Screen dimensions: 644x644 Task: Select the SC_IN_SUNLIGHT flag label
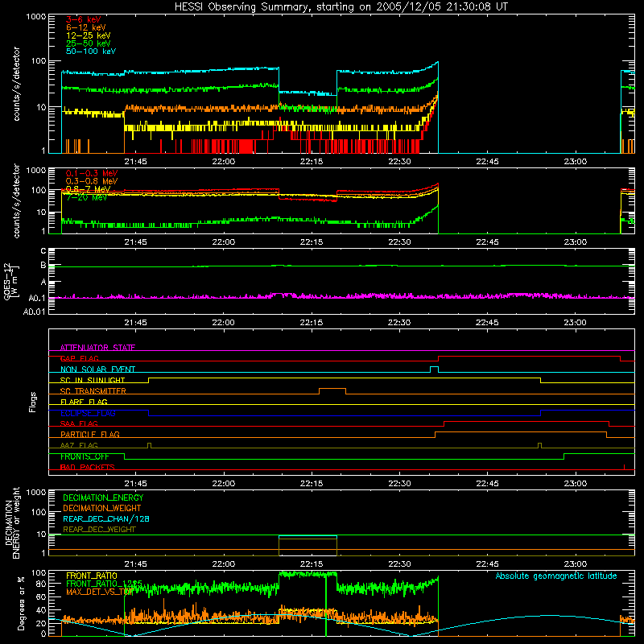click(93, 380)
